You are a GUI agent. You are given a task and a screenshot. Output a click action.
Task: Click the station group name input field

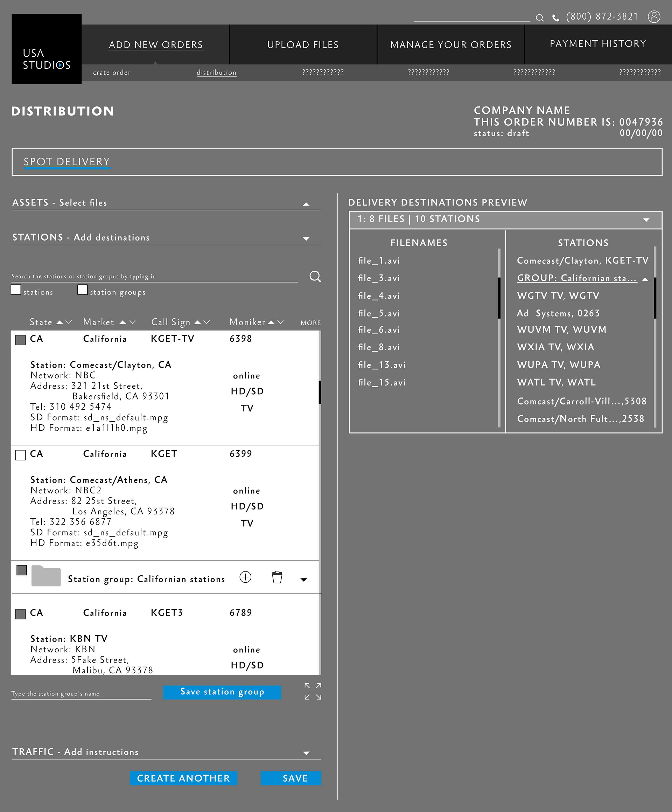point(81,694)
